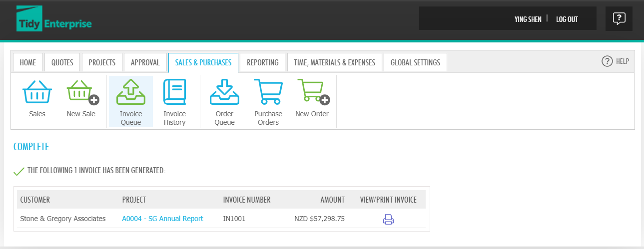The image size is (644, 249).
Task: Select the Approval tab
Action: point(145,62)
